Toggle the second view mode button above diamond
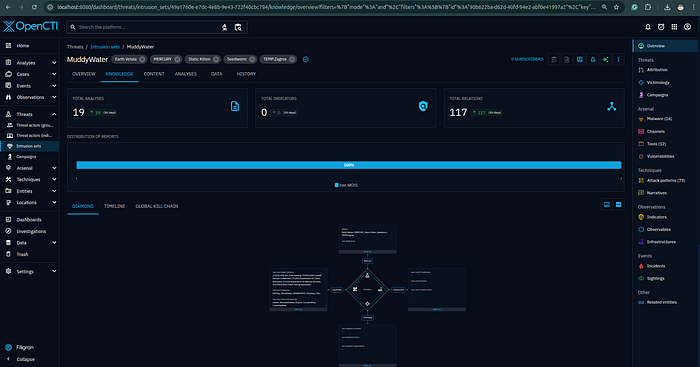The height and width of the screenshot is (367, 700). (x=618, y=204)
